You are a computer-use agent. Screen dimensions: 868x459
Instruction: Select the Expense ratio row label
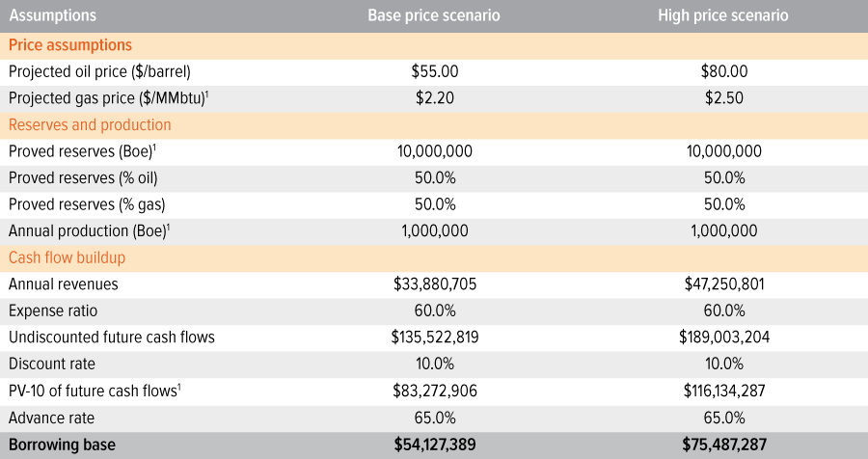(x=53, y=310)
